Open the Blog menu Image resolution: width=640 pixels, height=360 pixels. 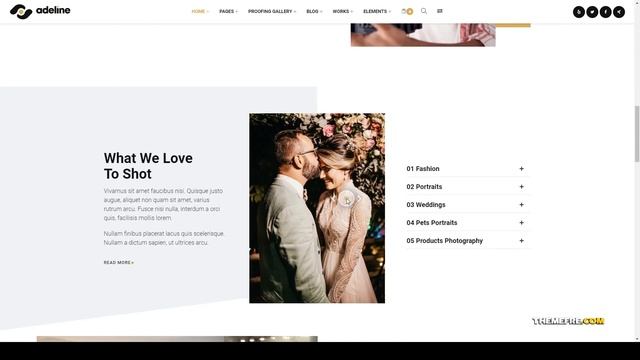314,11
